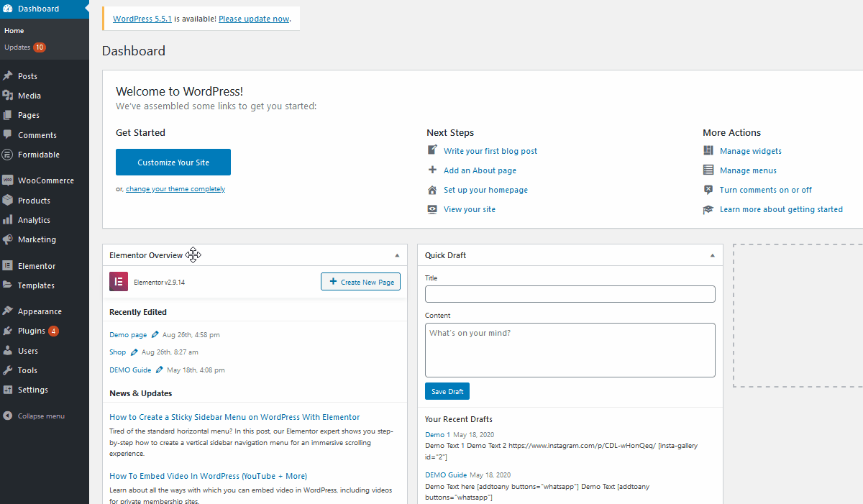
Task: Click pencil edit icon next to DEMO Guide
Action: click(x=160, y=370)
